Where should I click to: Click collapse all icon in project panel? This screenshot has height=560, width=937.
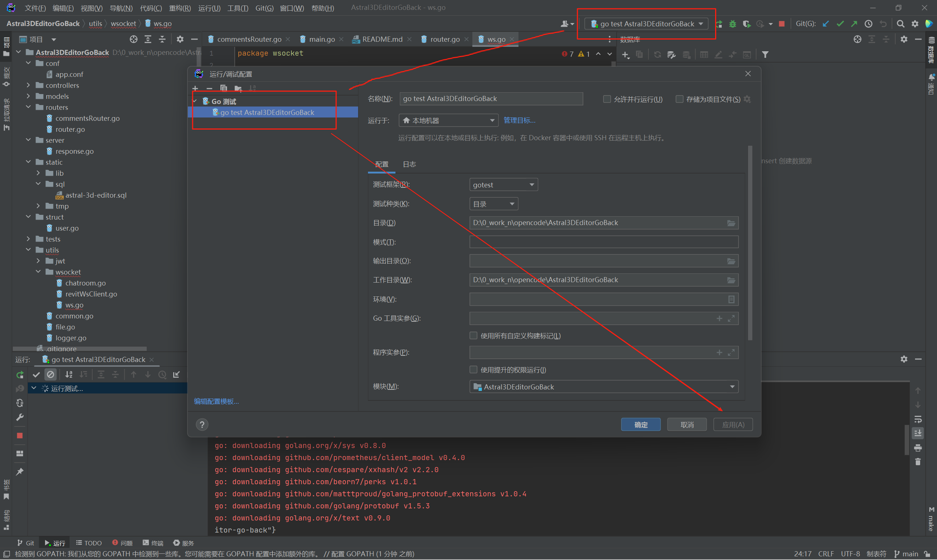162,39
